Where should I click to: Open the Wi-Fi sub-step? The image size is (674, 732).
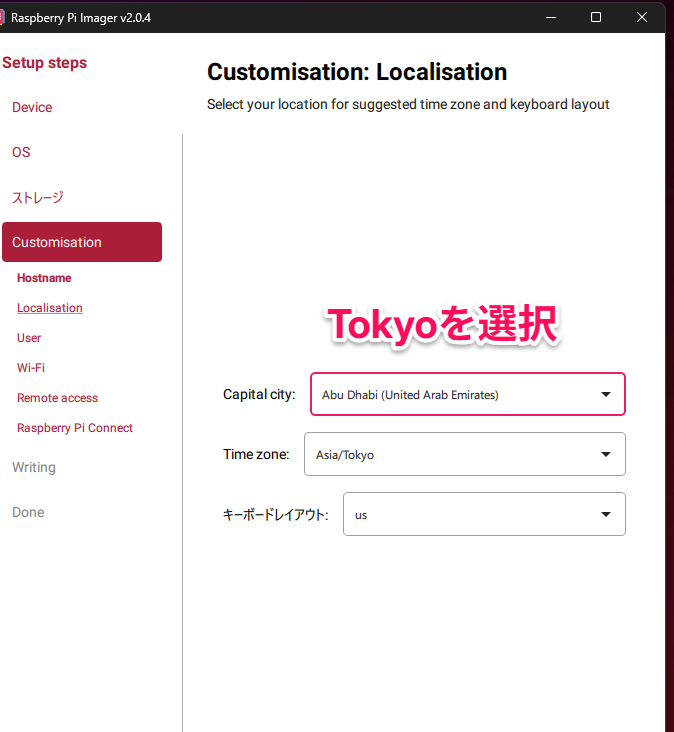[x=31, y=368]
